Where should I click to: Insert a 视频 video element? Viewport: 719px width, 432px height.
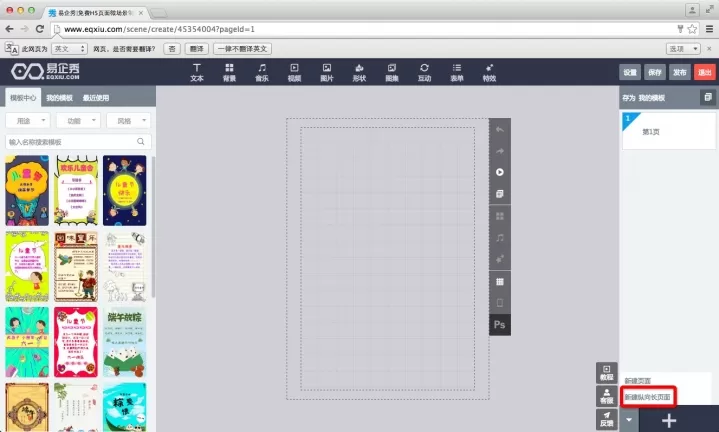294,73
